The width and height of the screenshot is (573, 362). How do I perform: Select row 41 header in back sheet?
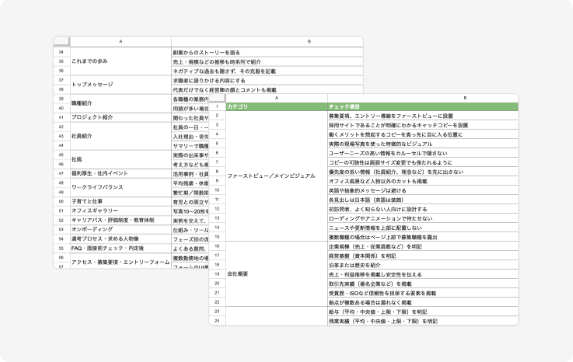tap(62, 117)
